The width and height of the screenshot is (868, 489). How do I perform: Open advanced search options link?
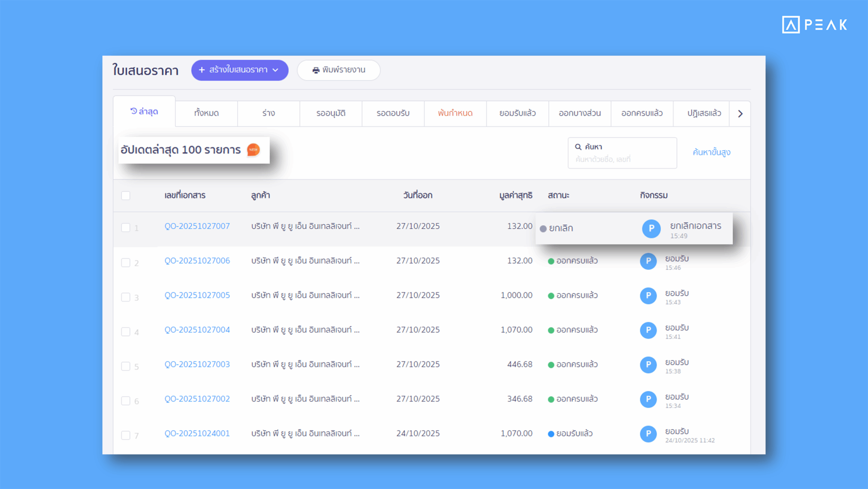(711, 152)
